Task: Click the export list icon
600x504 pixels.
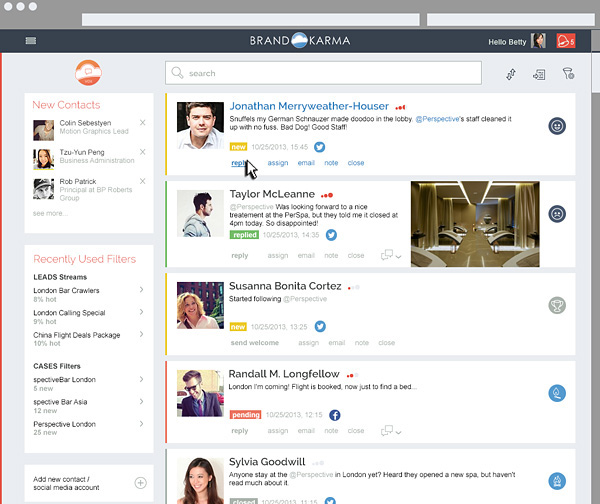Action: point(539,75)
